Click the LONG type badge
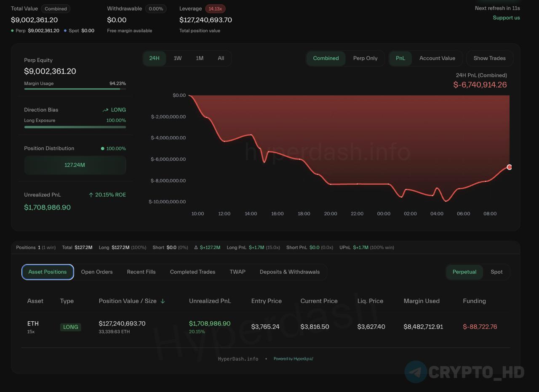Screen dimensions: 539x392 [70, 327]
